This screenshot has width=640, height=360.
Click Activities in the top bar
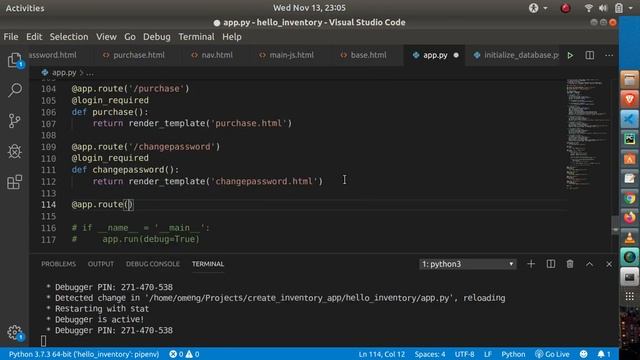point(25,8)
